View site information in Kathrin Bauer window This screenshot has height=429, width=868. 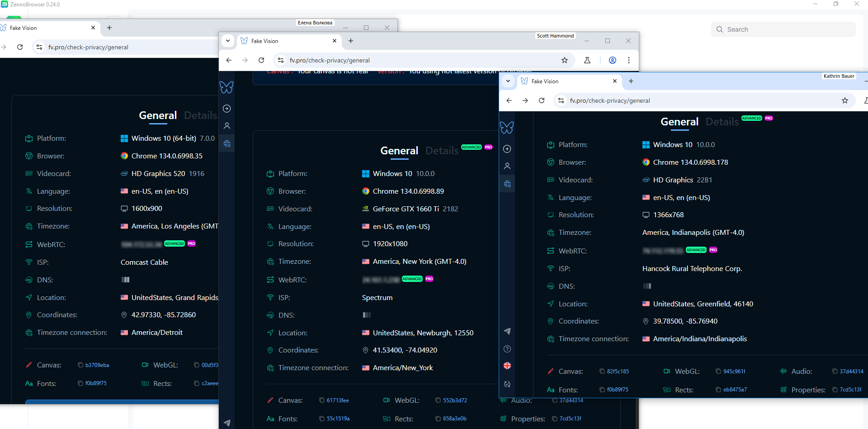(x=561, y=100)
